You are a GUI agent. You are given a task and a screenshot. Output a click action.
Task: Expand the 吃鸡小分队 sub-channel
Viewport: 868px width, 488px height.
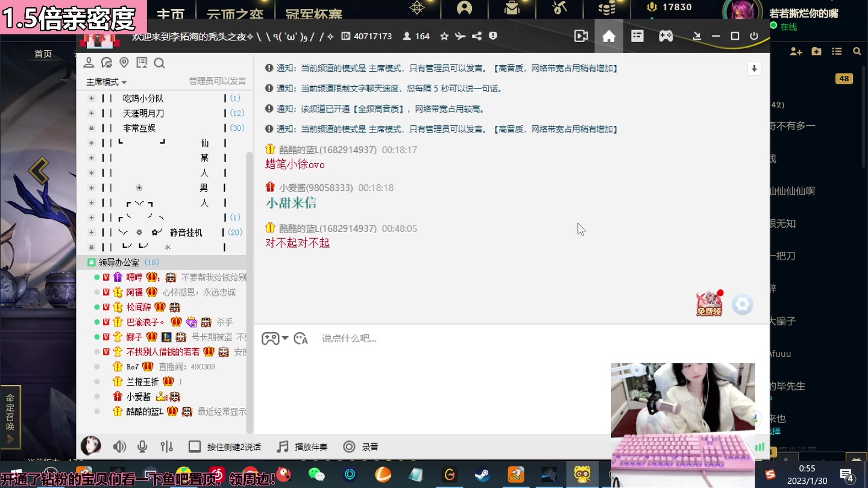pos(92,98)
